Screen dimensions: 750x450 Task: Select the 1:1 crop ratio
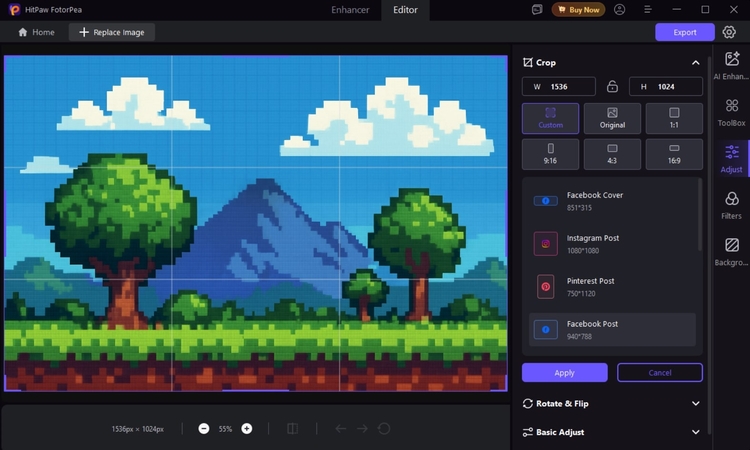(674, 118)
